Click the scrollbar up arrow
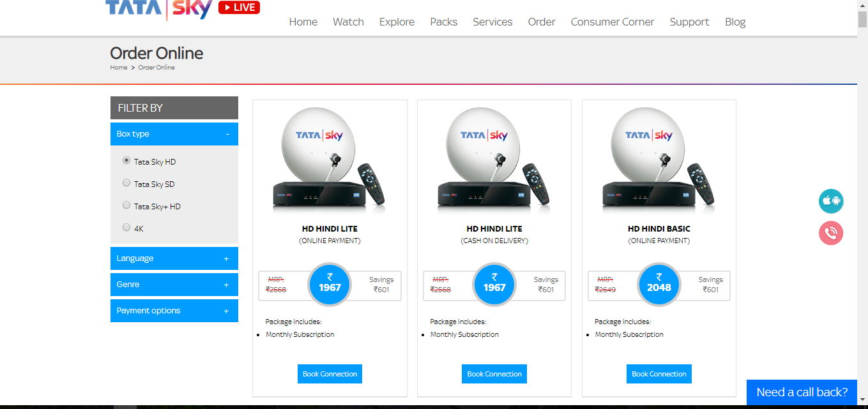The width and height of the screenshot is (868, 409). pos(862,5)
